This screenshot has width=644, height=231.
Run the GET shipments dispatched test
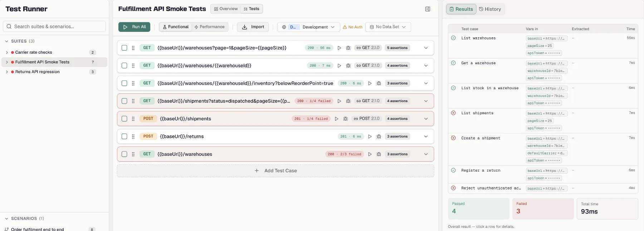click(339, 101)
